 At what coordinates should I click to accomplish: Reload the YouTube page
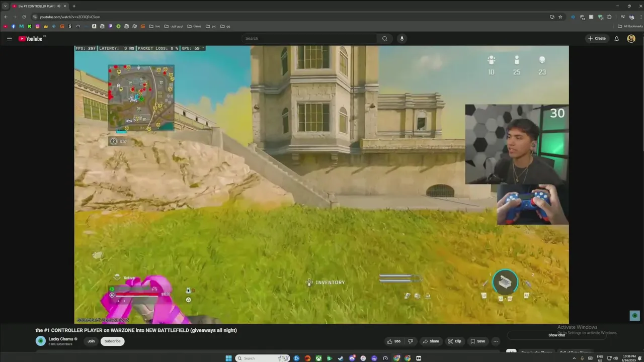pos(24,17)
